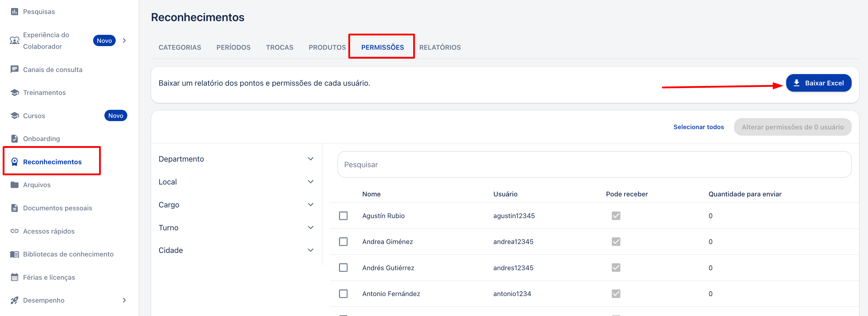The width and height of the screenshot is (868, 316).
Task: Select the checkbox for Agustín Rubio
Action: click(343, 216)
